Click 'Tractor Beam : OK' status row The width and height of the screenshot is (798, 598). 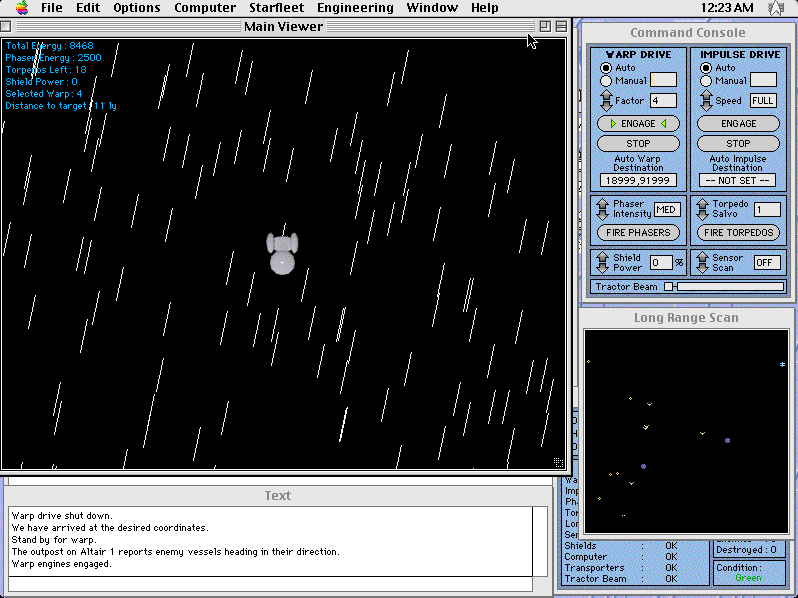click(621, 579)
